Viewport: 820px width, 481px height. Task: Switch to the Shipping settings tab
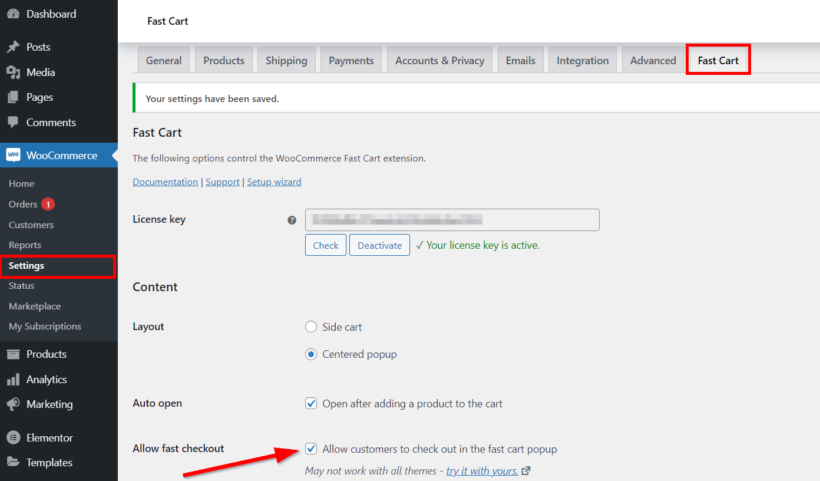(x=286, y=61)
